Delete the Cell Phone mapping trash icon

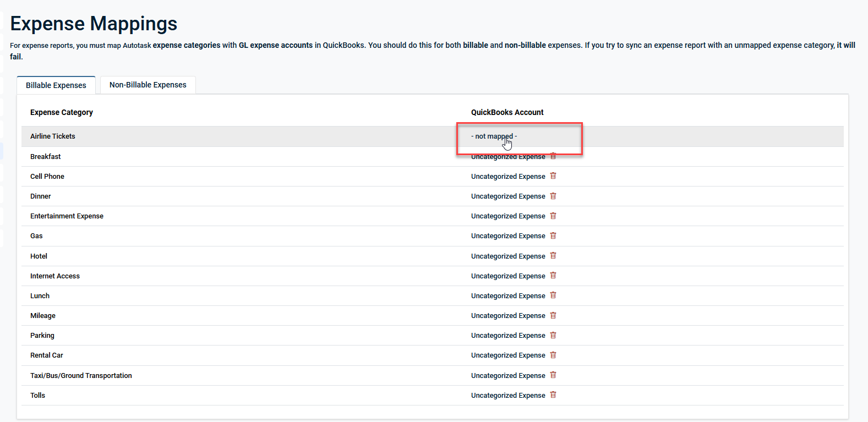[553, 176]
